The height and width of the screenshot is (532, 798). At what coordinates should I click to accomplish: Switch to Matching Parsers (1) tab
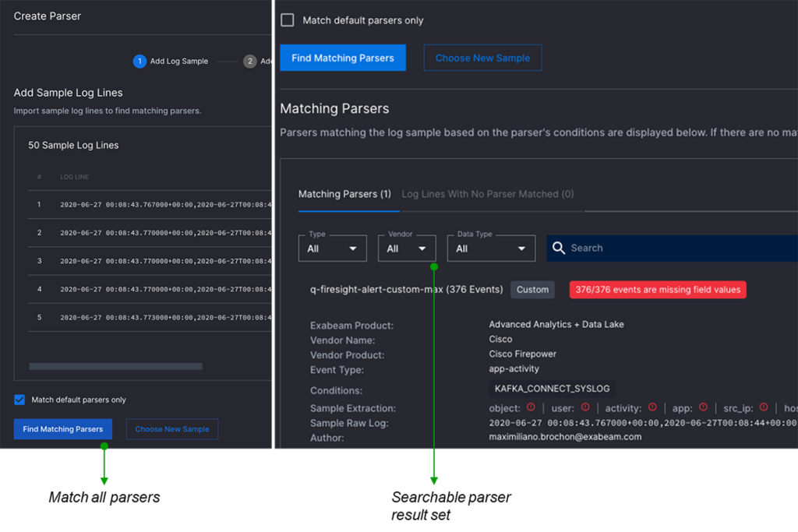pos(344,194)
